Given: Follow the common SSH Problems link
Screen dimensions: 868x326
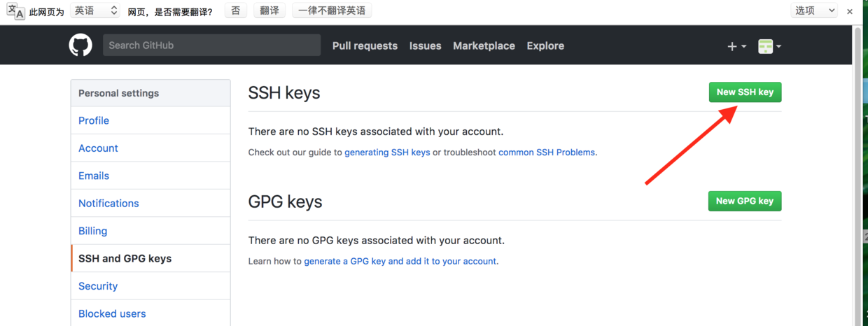Looking at the screenshot, I should pos(547,153).
